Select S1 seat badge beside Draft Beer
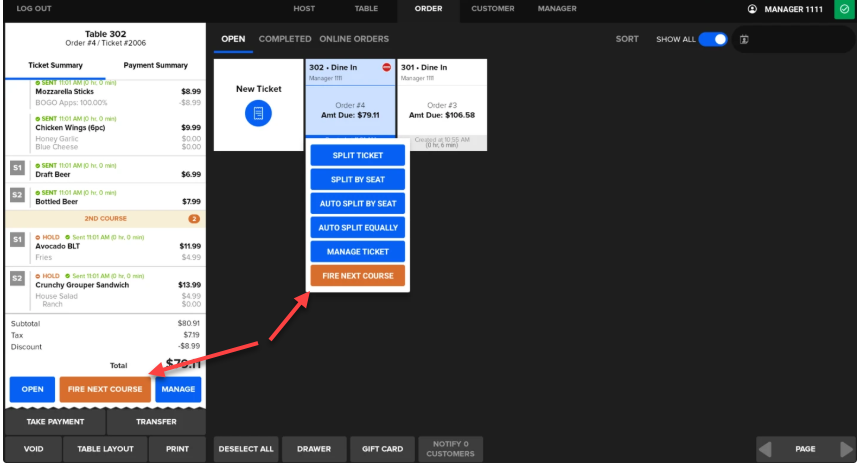 (x=18, y=168)
